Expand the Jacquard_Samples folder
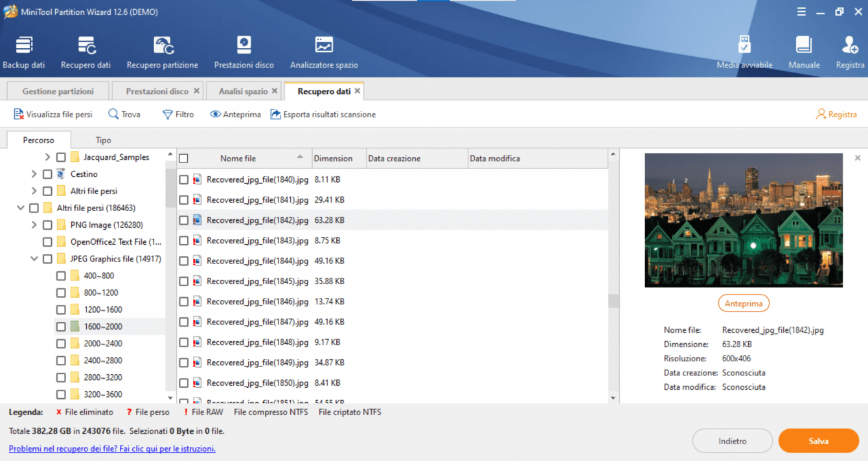The width and height of the screenshot is (868, 461). [x=47, y=157]
